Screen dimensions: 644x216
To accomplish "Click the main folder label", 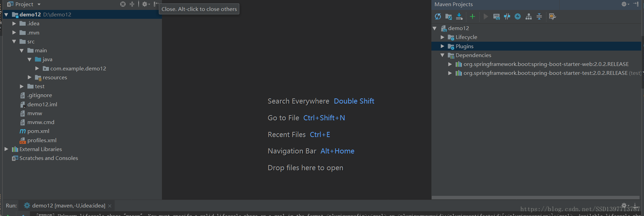I will (41, 51).
